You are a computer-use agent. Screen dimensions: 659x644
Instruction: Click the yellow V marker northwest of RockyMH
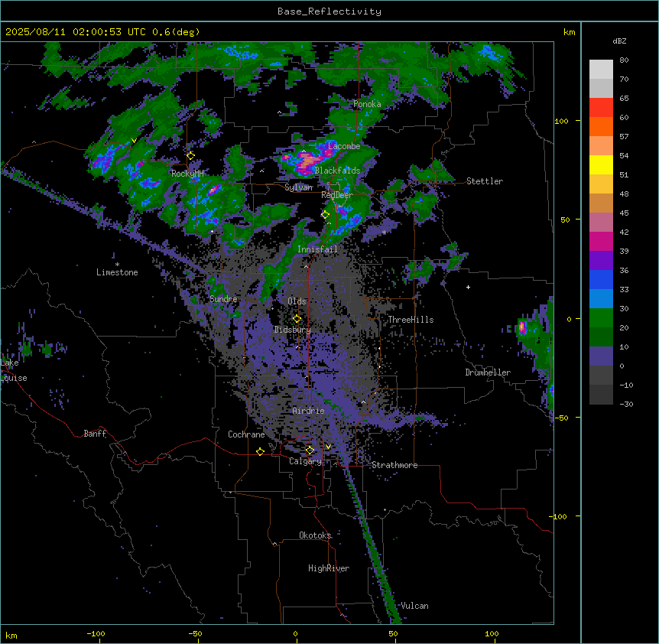134,141
